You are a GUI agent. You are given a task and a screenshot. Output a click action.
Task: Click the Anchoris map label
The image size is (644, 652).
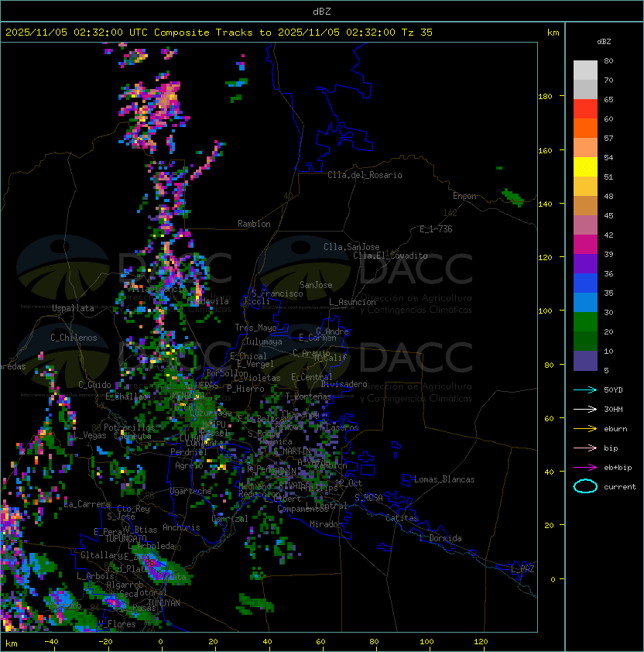click(181, 527)
